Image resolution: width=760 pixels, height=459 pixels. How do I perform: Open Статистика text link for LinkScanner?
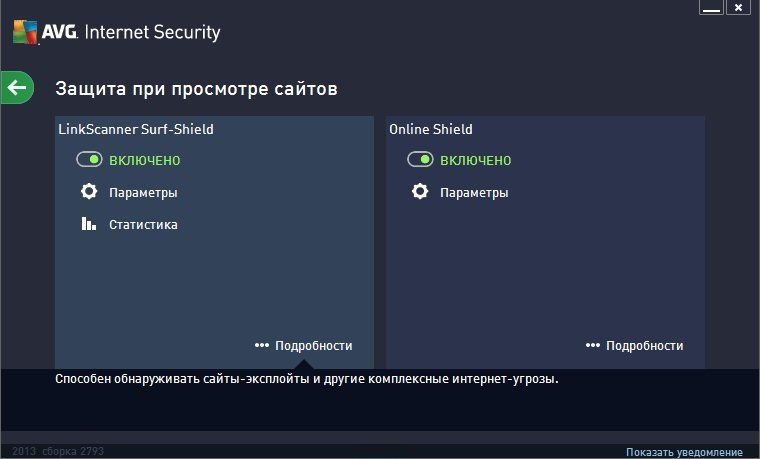pyautogui.click(x=143, y=224)
